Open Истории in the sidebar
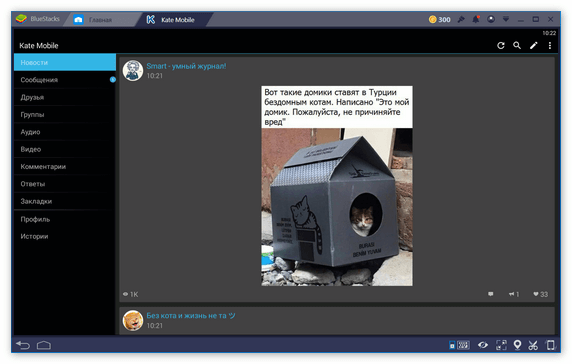 click(65, 236)
